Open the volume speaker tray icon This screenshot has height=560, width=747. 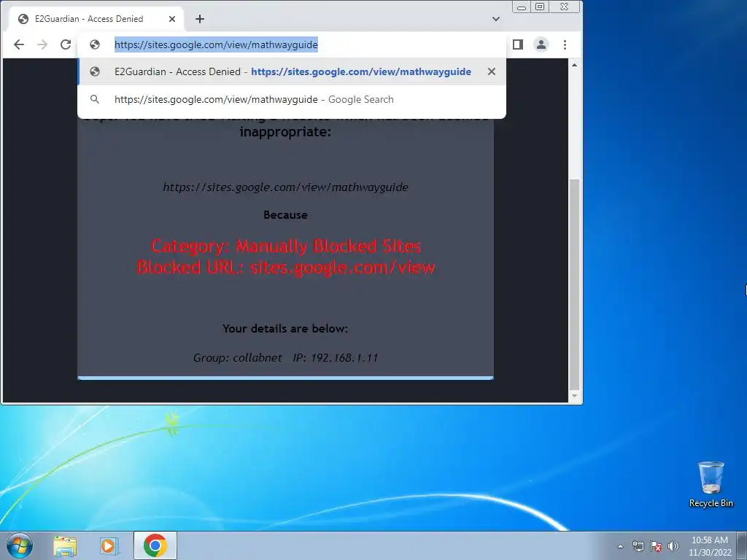[x=673, y=546]
